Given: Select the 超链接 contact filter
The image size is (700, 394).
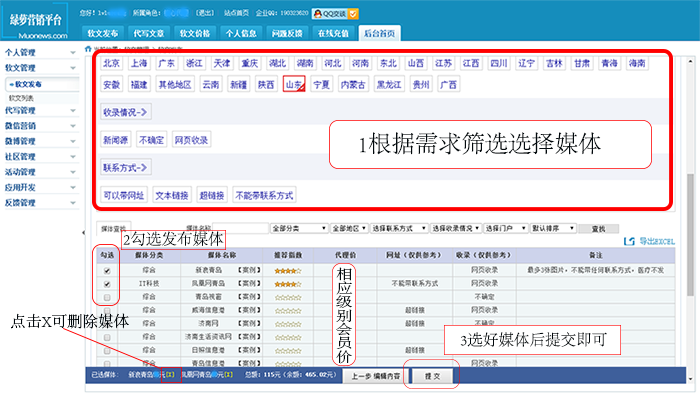Looking at the screenshot, I should pos(212,195).
